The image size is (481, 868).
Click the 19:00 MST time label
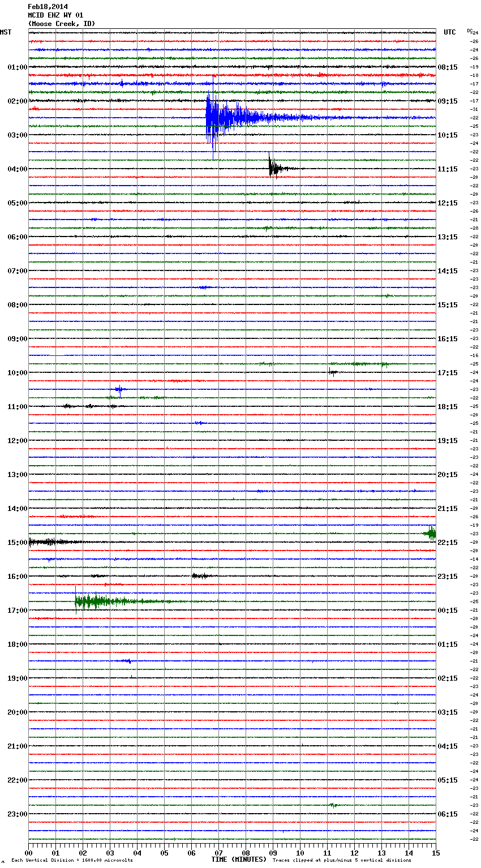tap(18, 678)
